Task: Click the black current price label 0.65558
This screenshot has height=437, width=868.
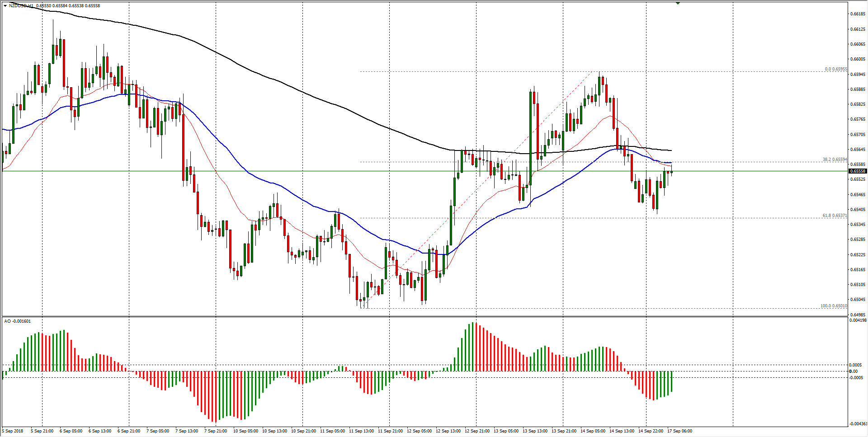Action: tap(858, 171)
